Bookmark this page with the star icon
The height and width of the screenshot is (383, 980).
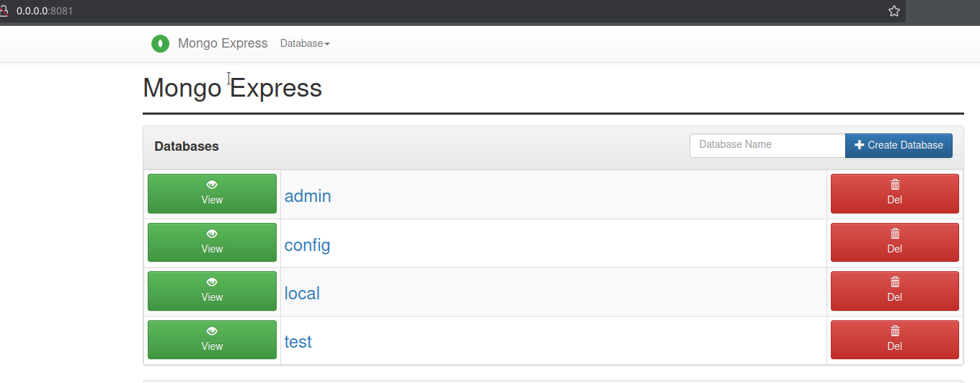point(894,12)
